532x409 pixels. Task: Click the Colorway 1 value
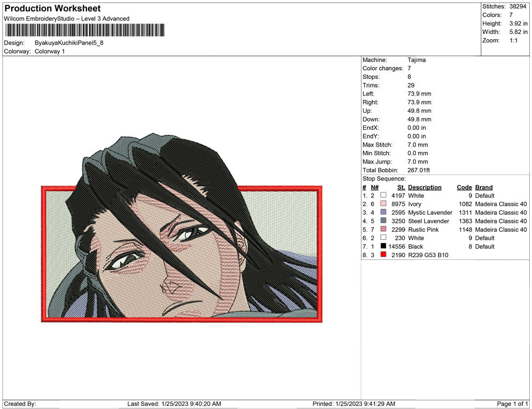tap(49, 52)
